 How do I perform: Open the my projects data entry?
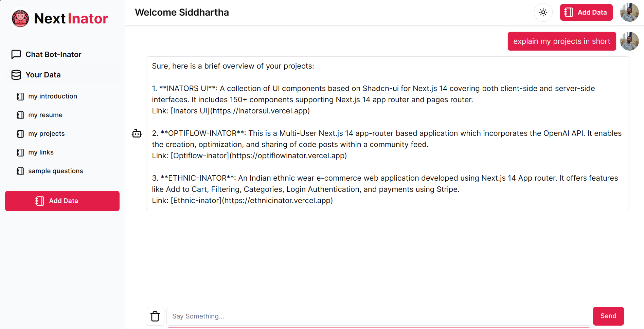click(x=47, y=134)
